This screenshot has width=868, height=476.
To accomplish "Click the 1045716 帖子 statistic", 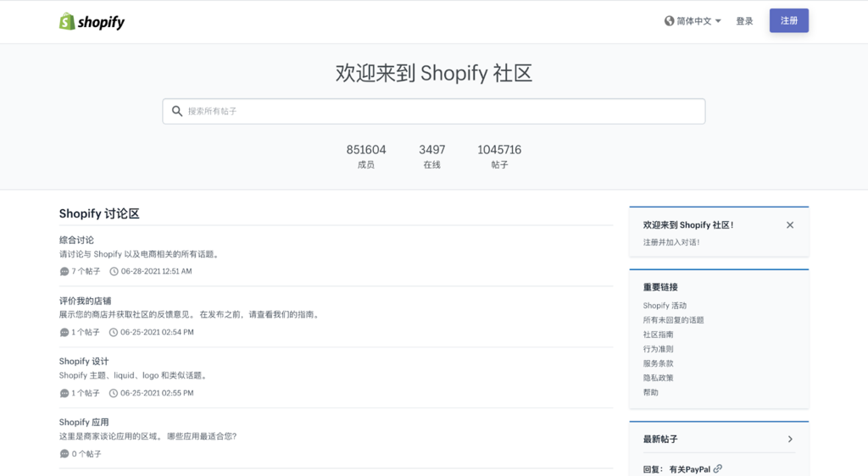I will point(499,157).
